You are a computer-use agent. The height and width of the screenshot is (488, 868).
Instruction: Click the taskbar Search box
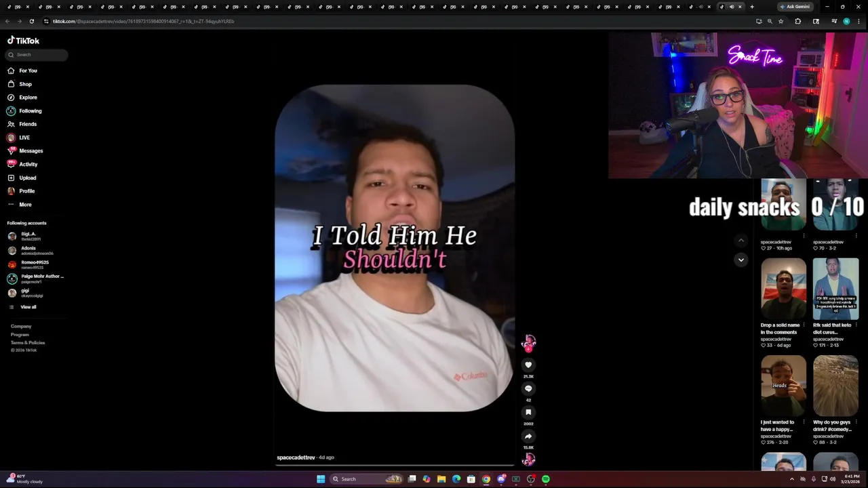(366, 479)
